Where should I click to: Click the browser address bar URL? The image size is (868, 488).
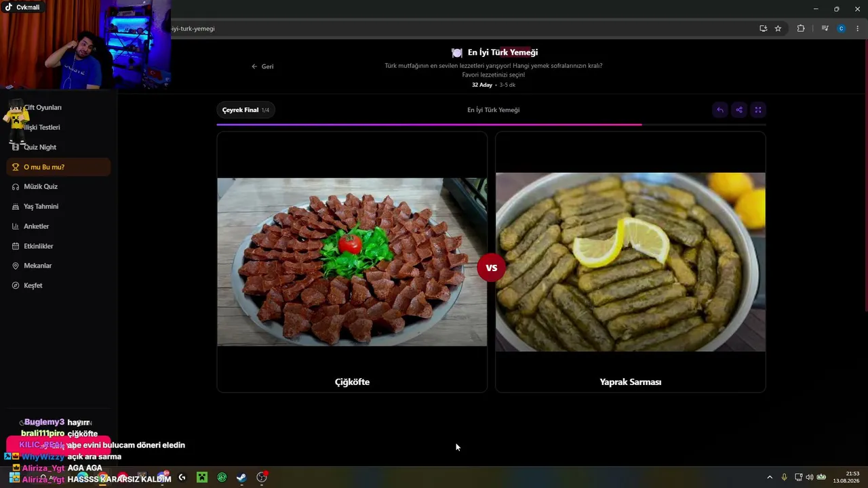click(193, 28)
